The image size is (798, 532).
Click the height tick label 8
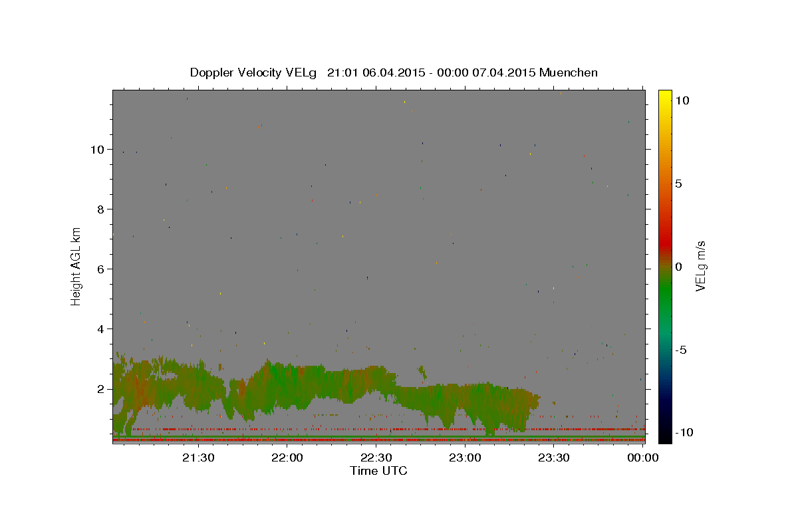tap(102, 209)
